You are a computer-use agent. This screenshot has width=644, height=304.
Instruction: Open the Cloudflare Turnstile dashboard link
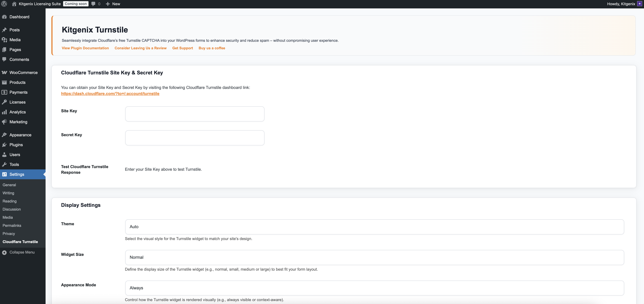pos(110,93)
